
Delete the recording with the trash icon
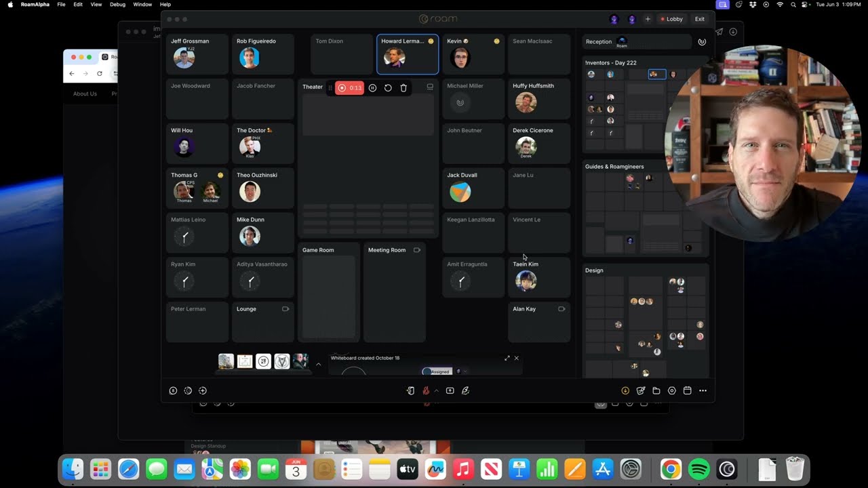[x=403, y=88]
